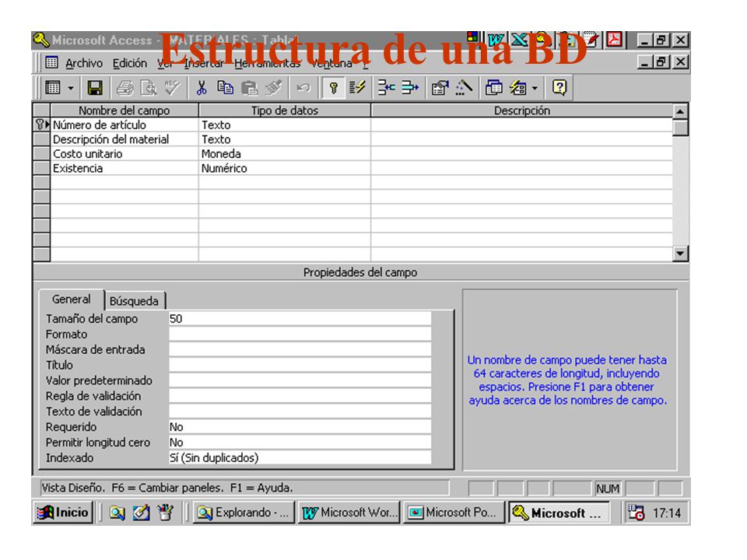The height and width of the screenshot is (560, 747).
Task: Click the Texto de validación field
Action: pyautogui.click(x=300, y=411)
